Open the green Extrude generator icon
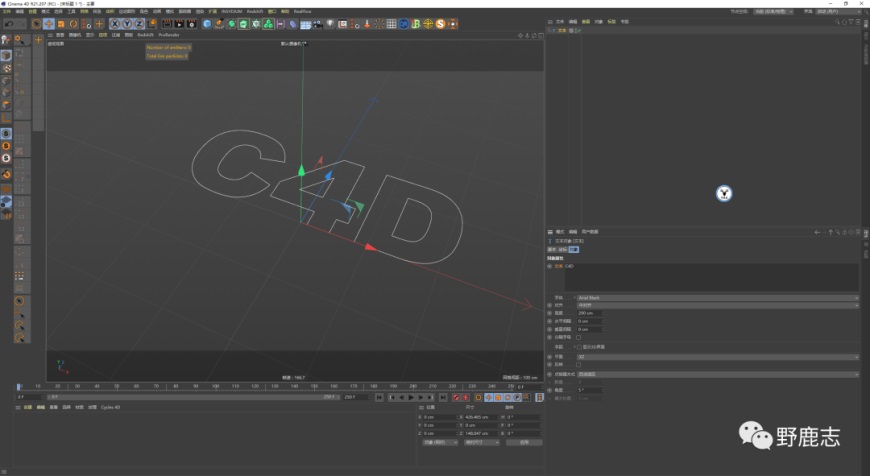Viewport: 870px width, 476px height. pyautogui.click(x=244, y=24)
